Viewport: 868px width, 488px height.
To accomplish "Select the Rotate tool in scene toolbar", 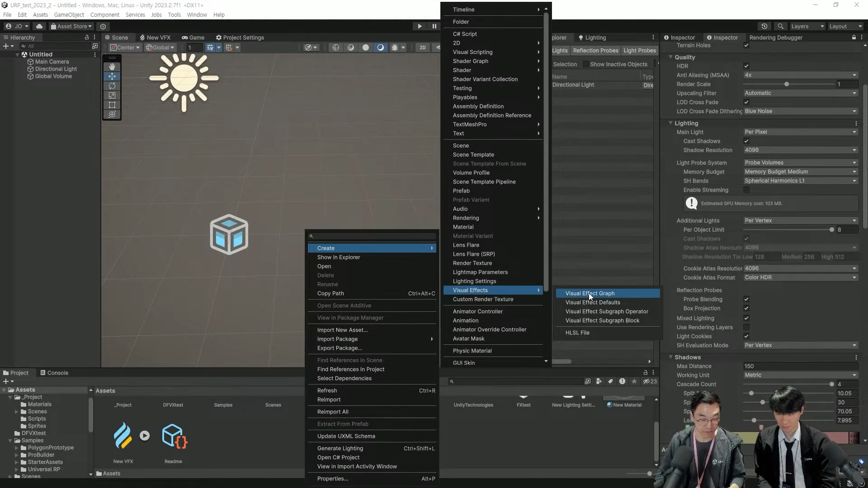I will (x=112, y=86).
